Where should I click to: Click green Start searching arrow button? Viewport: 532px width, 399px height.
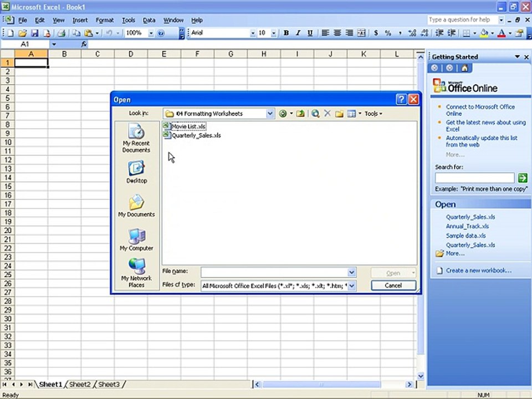(523, 177)
